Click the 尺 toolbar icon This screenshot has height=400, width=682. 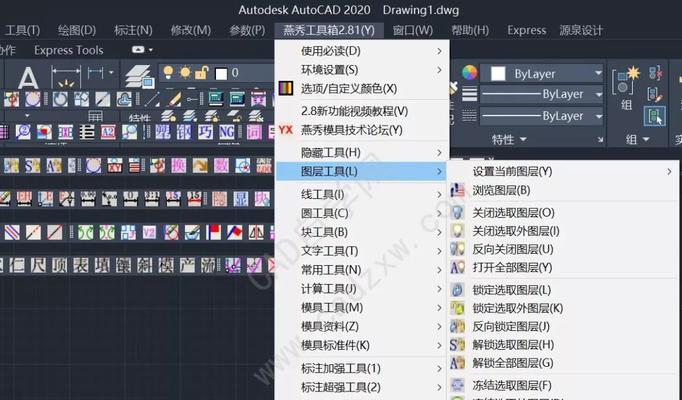(38, 265)
